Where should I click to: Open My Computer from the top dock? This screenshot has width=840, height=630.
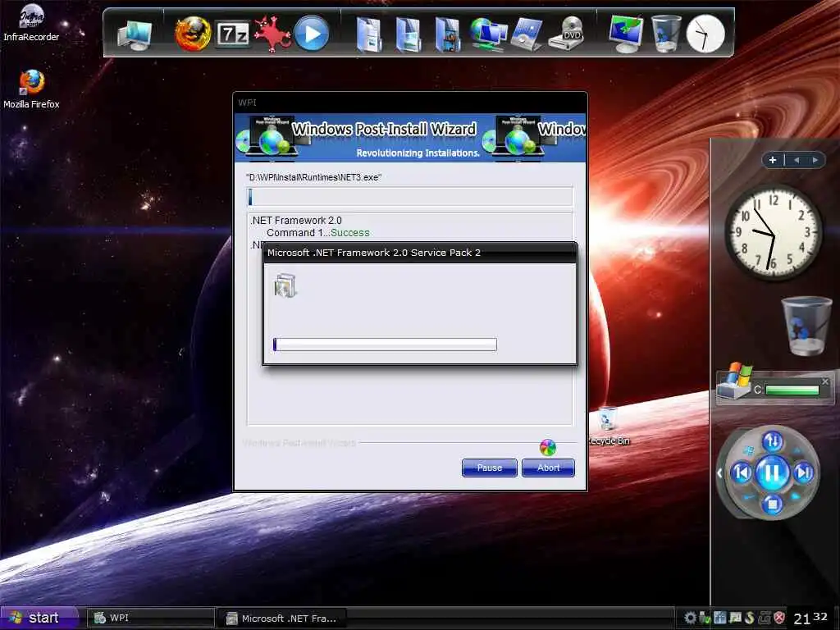(135, 34)
